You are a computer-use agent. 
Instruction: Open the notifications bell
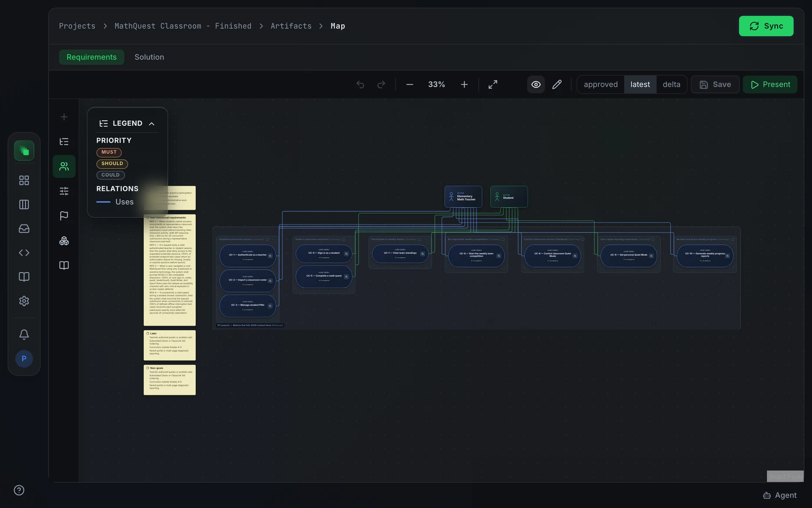[24, 334]
